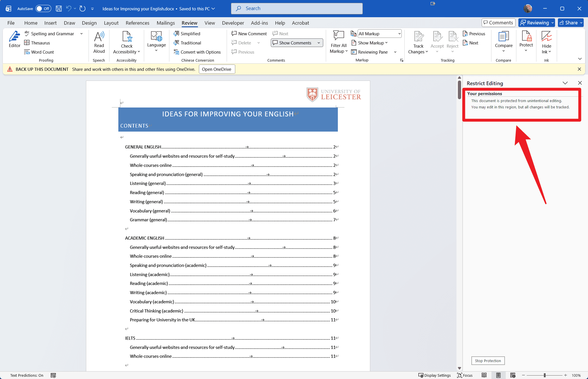Open the All Markup dropdown

point(380,34)
